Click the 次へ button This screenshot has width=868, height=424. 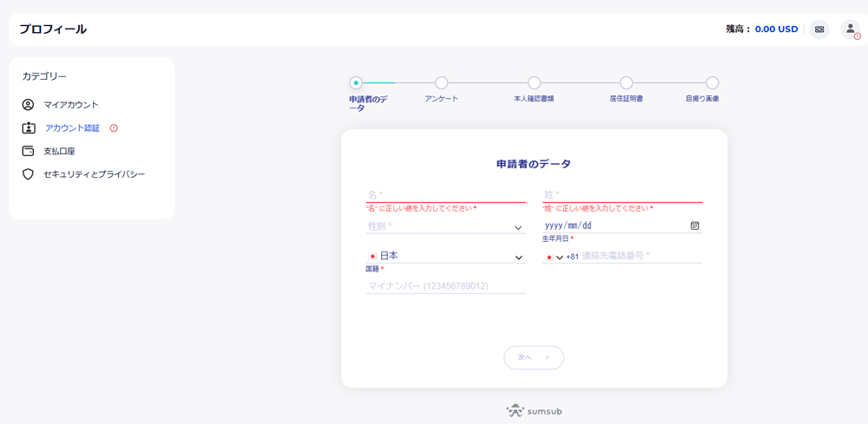pyautogui.click(x=534, y=357)
